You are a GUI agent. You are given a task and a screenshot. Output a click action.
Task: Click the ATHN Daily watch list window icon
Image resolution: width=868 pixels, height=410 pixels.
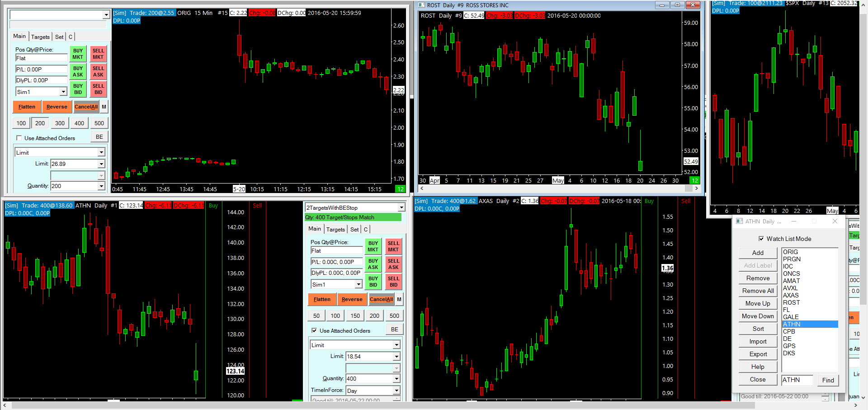point(740,221)
